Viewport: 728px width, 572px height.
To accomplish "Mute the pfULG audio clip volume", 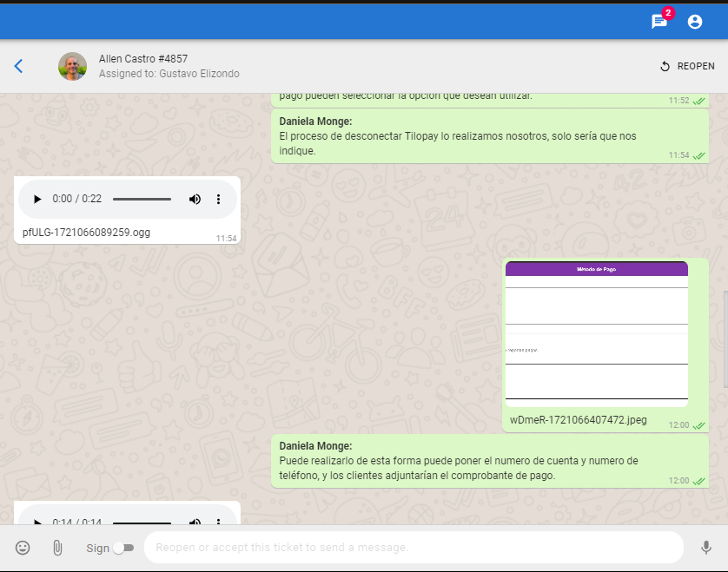I will (195, 199).
